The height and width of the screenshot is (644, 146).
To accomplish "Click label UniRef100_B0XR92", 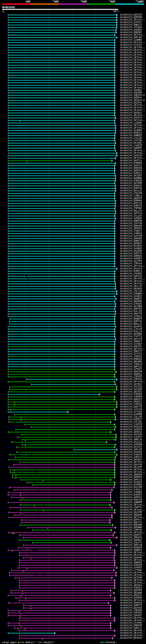I will [x=131, y=246].
